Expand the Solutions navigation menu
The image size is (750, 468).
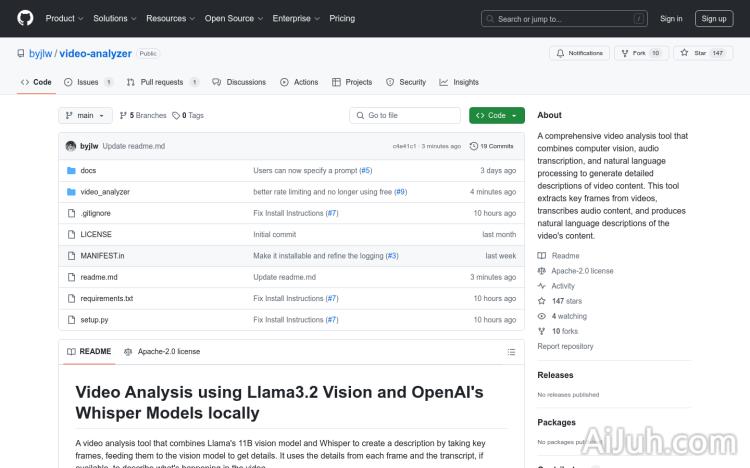114,18
